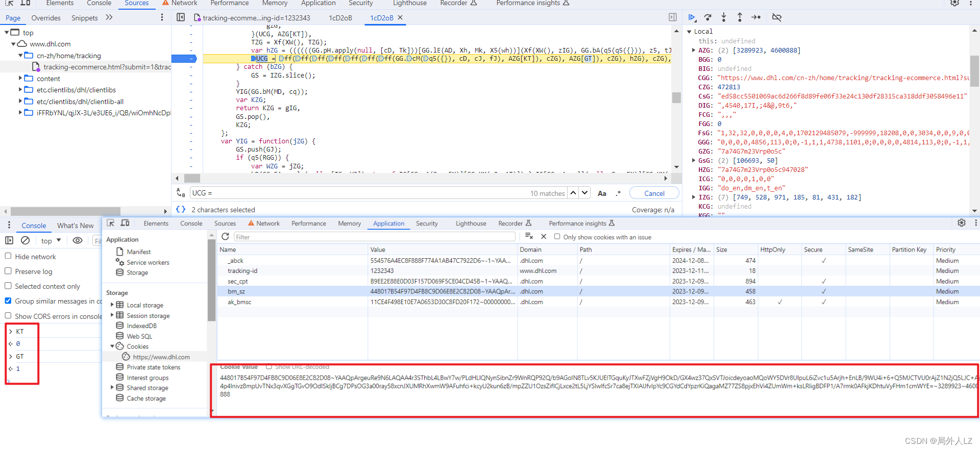Select inspect element icon in lower DevTools
This screenshot has width=980, height=450.
pos(110,223)
